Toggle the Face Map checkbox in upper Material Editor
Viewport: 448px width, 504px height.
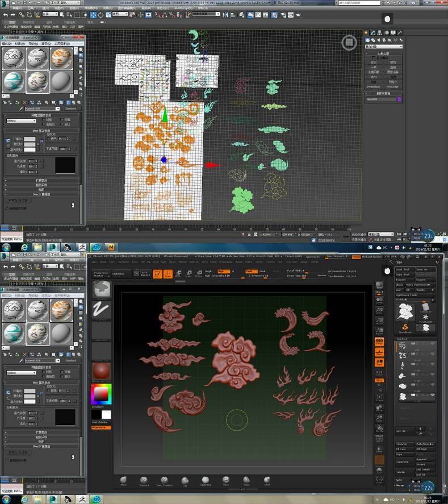pyautogui.click(x=43, y=124)
